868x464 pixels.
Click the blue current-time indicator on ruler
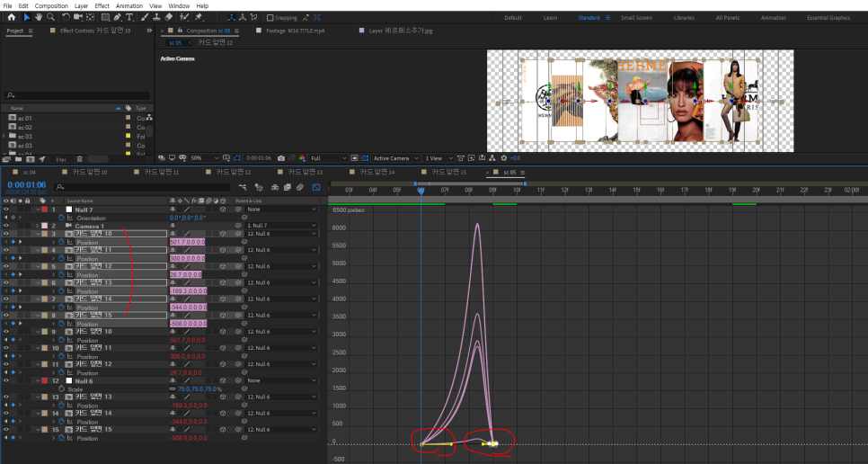point(421,191)
